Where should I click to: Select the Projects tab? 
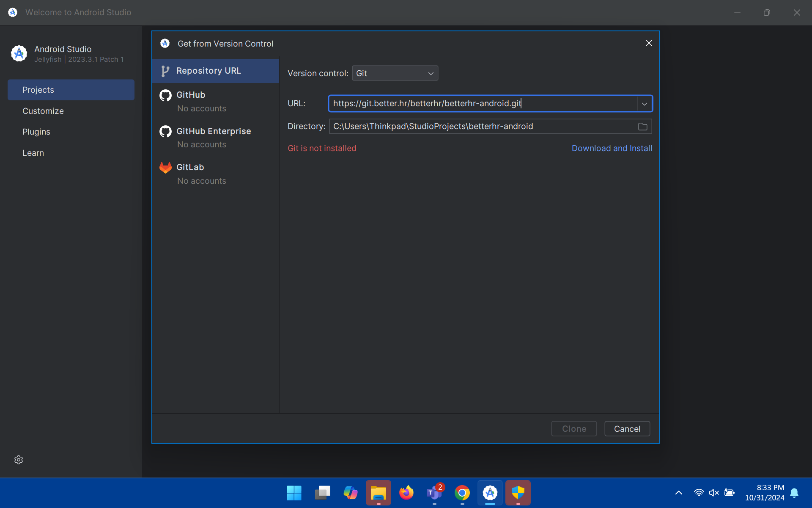pos(71,90)
